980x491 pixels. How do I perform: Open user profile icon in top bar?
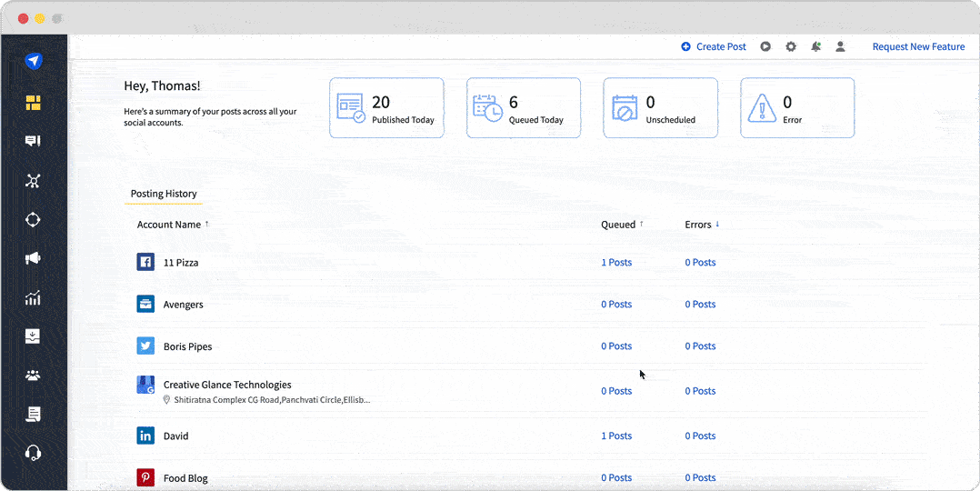click(x=841, y=46)
